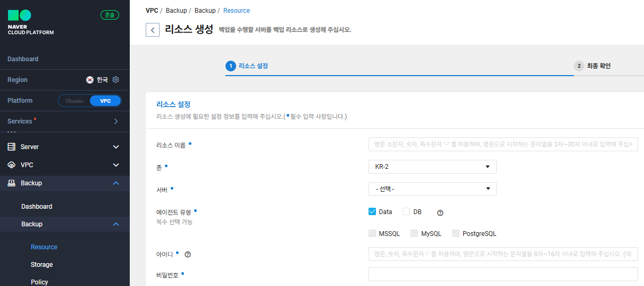Open help icon next to DB checkbox

pyautogui.click(x=440, y=213)
